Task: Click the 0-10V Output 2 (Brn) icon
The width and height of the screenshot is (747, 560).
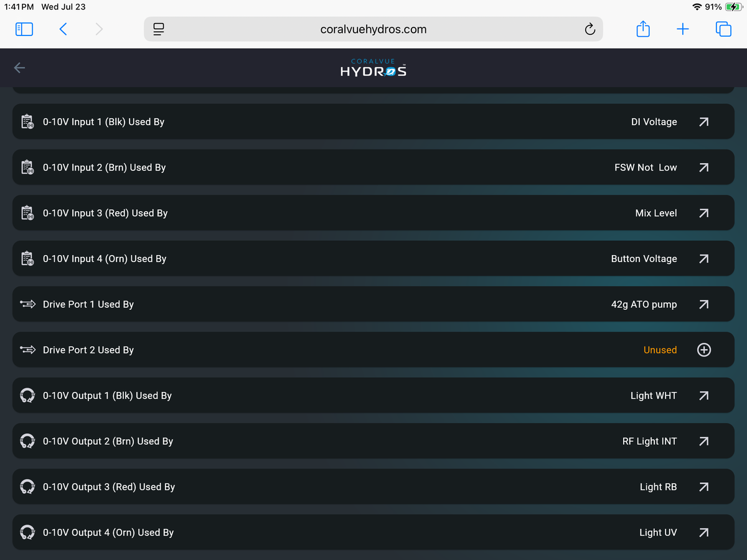Action: [x=27, y=441]
